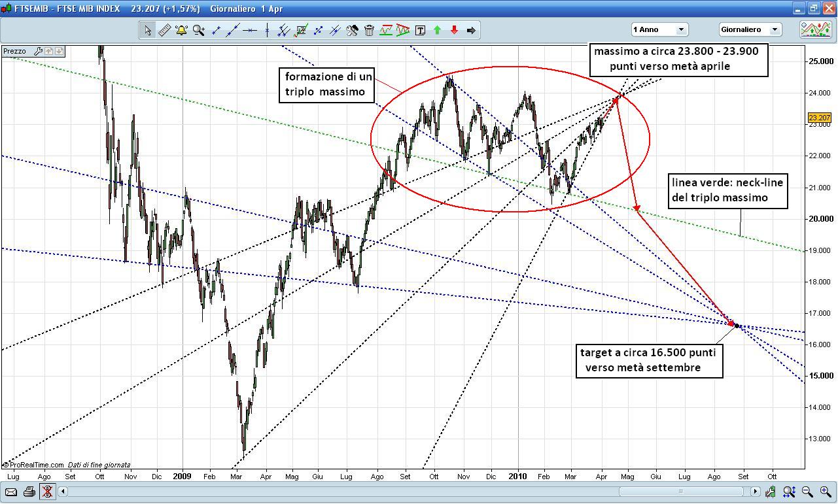The width and height of the screenshot is (838, 504).
Task: Click the scrollbar right arrow
Action: (x=756, y=492)
